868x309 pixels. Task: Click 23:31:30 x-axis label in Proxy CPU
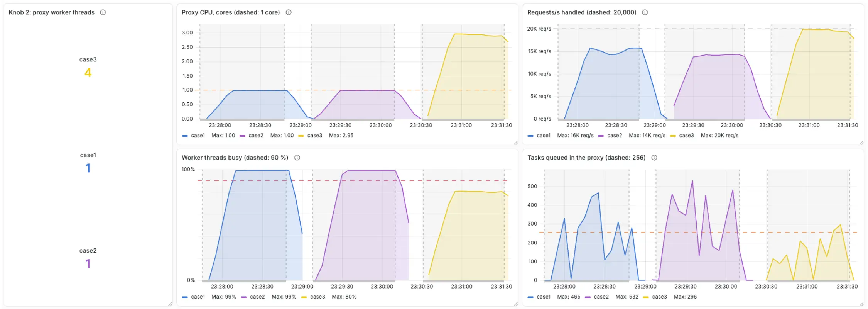pos(502,126)
